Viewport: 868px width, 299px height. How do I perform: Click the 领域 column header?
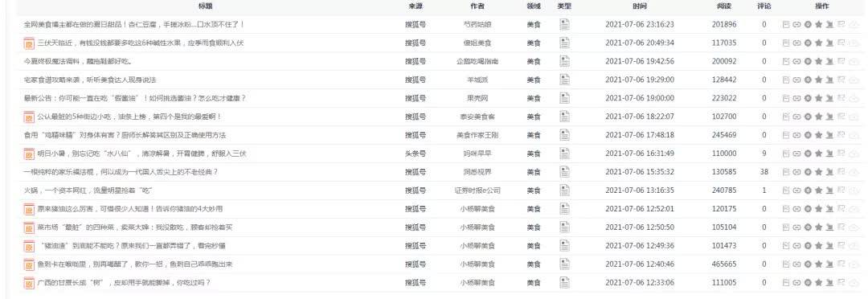(x=534, y=6)
